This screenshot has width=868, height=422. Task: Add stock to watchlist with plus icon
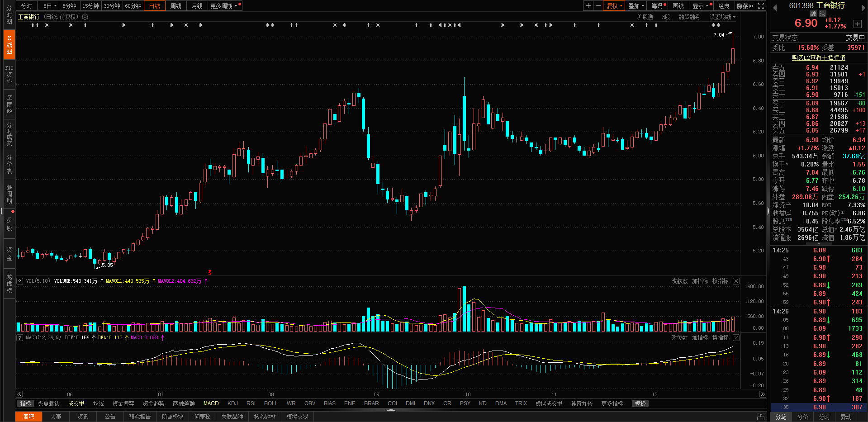click(x=858, y=24)
